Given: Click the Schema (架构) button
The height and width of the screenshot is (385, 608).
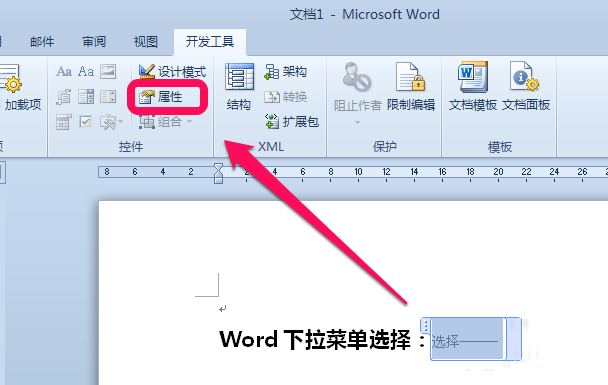Looking at the screenshot, I should [285, 72].
